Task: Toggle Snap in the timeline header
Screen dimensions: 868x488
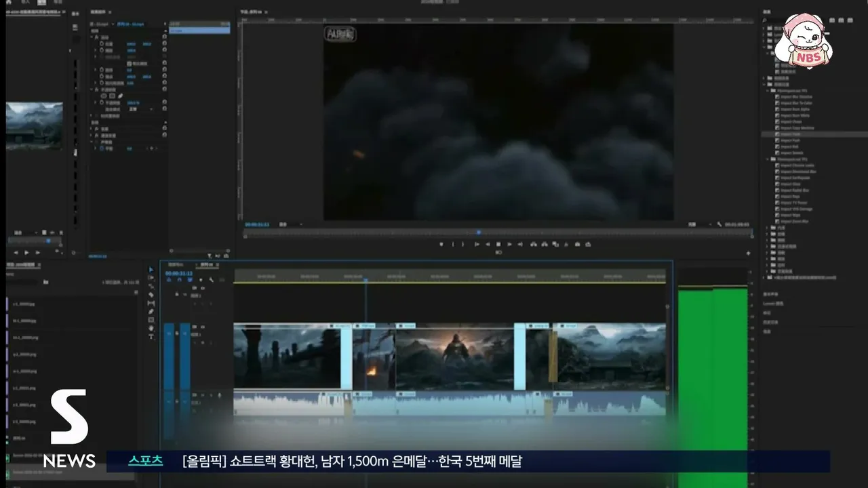Action: 179,280
